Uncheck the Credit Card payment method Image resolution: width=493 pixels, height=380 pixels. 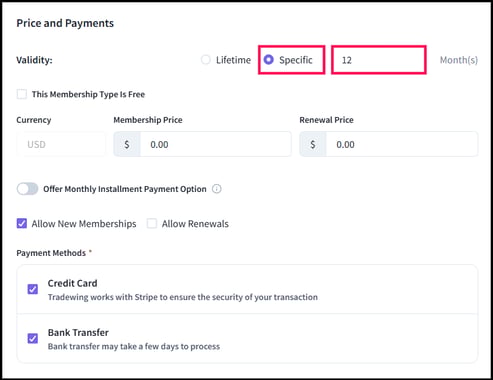(x=33, y=289)
